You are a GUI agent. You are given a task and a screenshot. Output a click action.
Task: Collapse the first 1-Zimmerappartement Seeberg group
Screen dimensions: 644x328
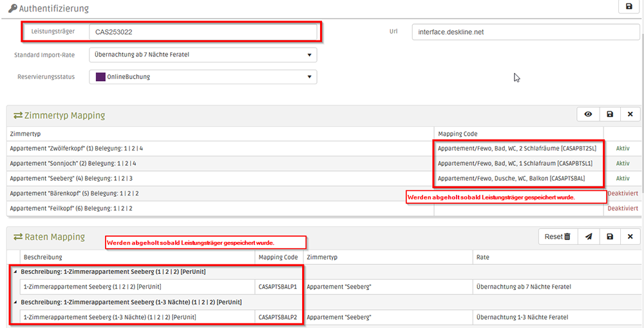click(15, 272)
